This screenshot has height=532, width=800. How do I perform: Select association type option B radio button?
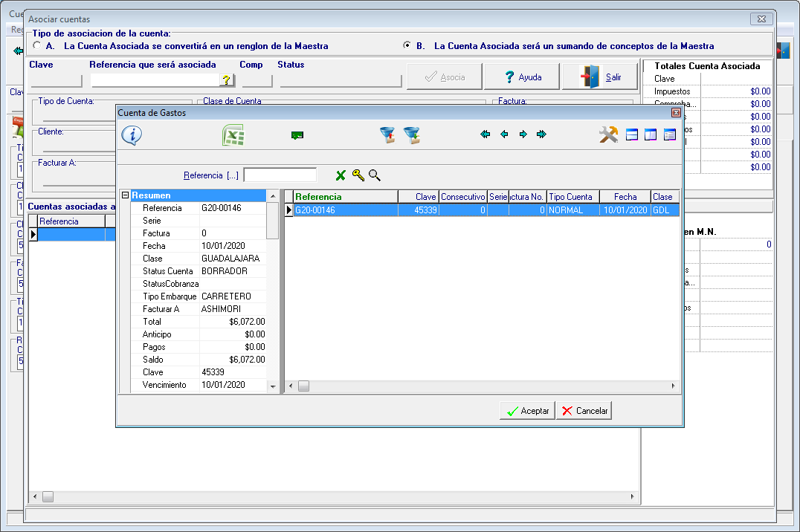407,45
